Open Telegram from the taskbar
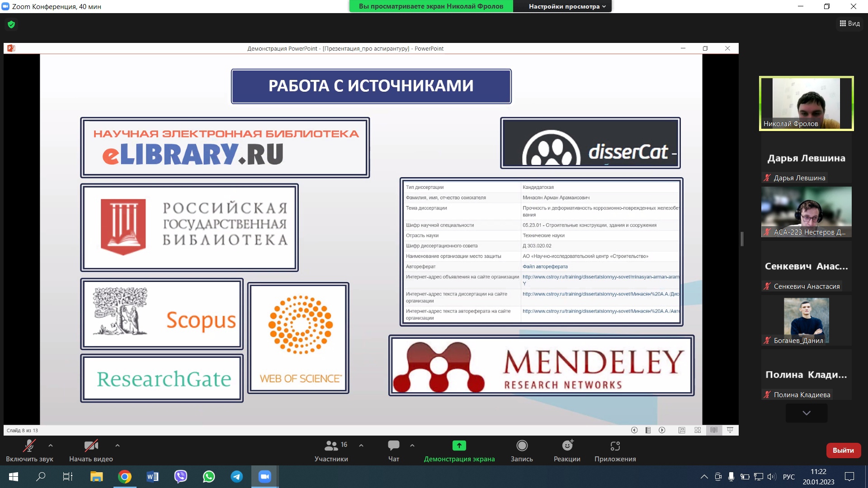868x488 pixels. pyautogui.click(x=236, y=477)
